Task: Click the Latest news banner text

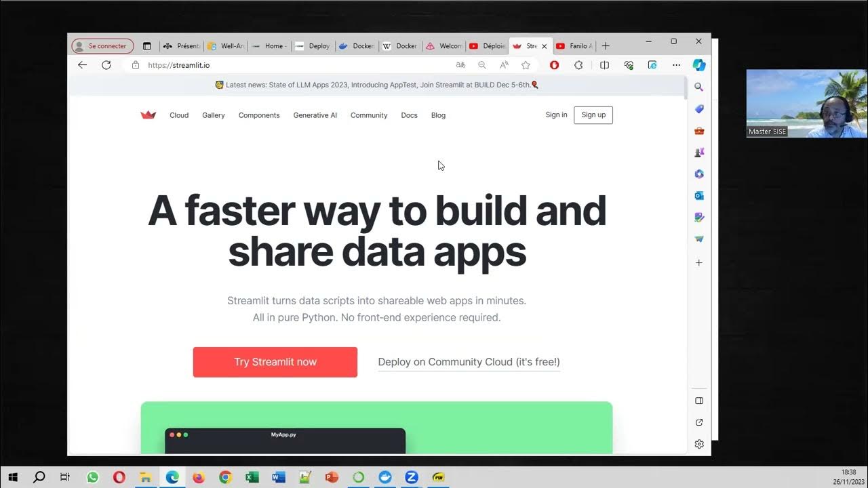Action: click(x=378, y=85)
